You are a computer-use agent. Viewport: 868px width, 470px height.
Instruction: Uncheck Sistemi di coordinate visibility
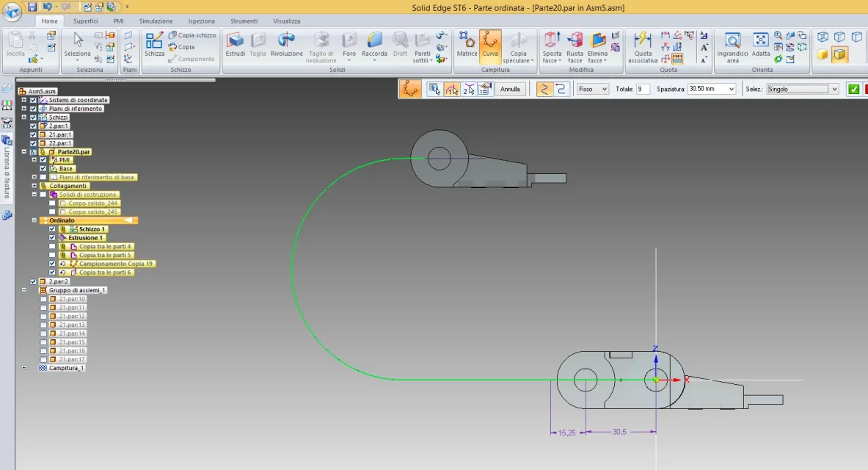tap(33, 101)
